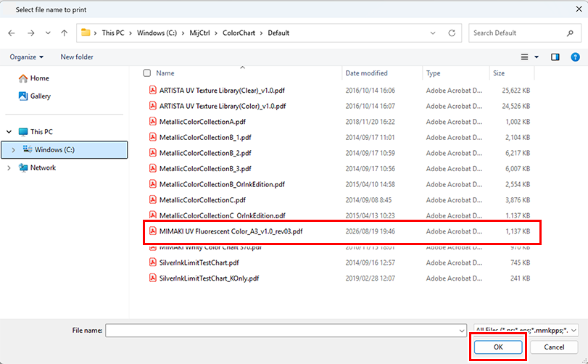
Task: Select MetallicColorCollectionC.pdf file
Action: coord(202,200)
